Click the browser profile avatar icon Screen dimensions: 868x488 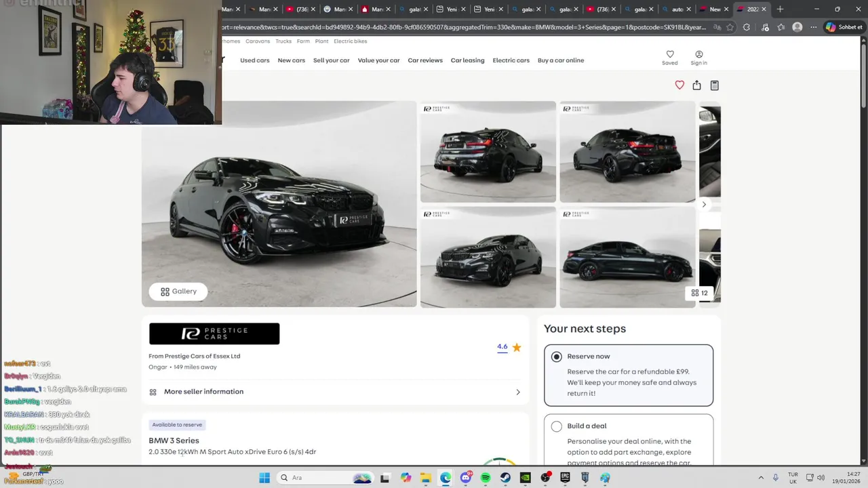[x=797, y=27]
